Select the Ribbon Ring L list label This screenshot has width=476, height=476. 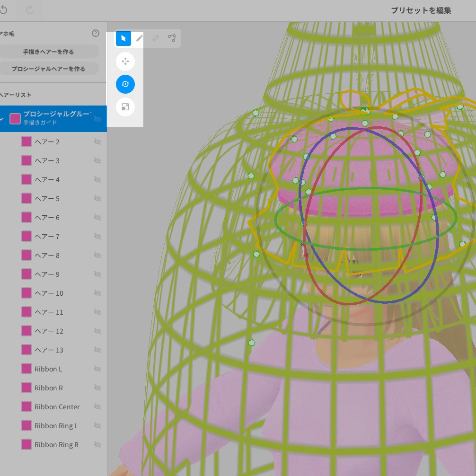(56, 425)
